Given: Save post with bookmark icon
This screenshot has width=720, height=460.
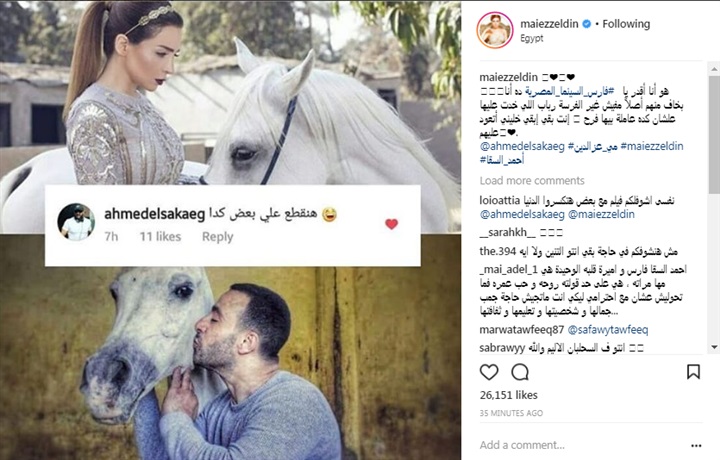Looking at the screenshot, I should [x=693, y=372].
